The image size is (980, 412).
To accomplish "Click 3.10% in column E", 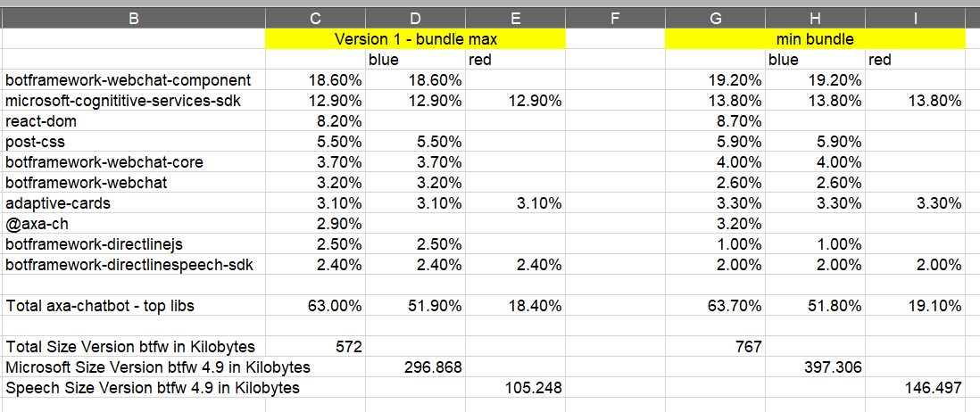I will [x=538, y=203].
